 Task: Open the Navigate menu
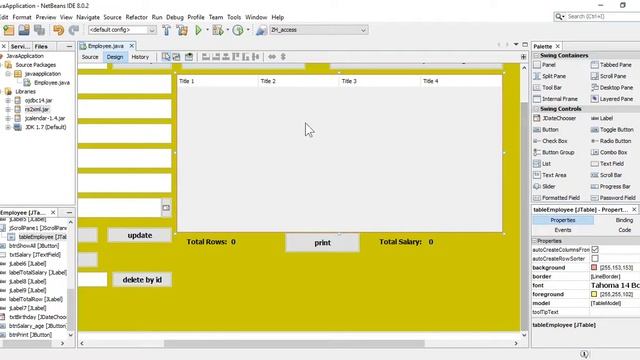(x=88, y=17)
